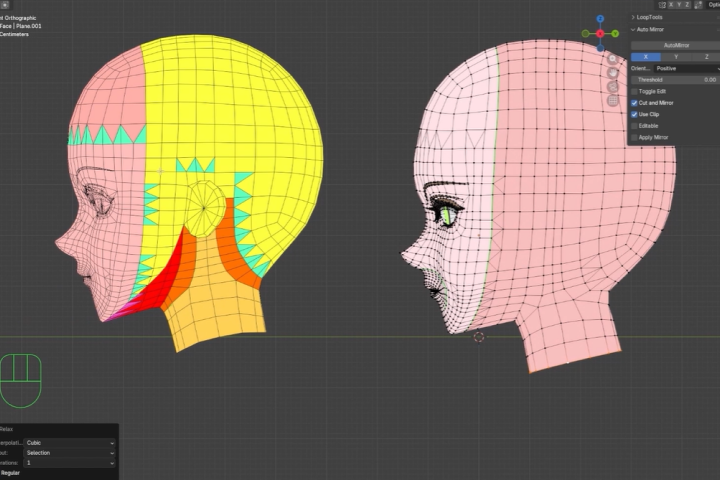Open the Orientation Positive dropdown

click(x=686, y=68)
